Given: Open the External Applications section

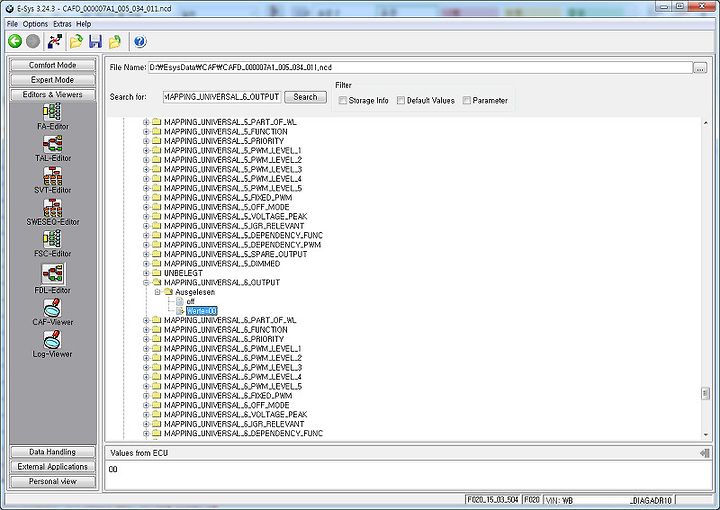Looking at the screenshot, I should point(52,467).
